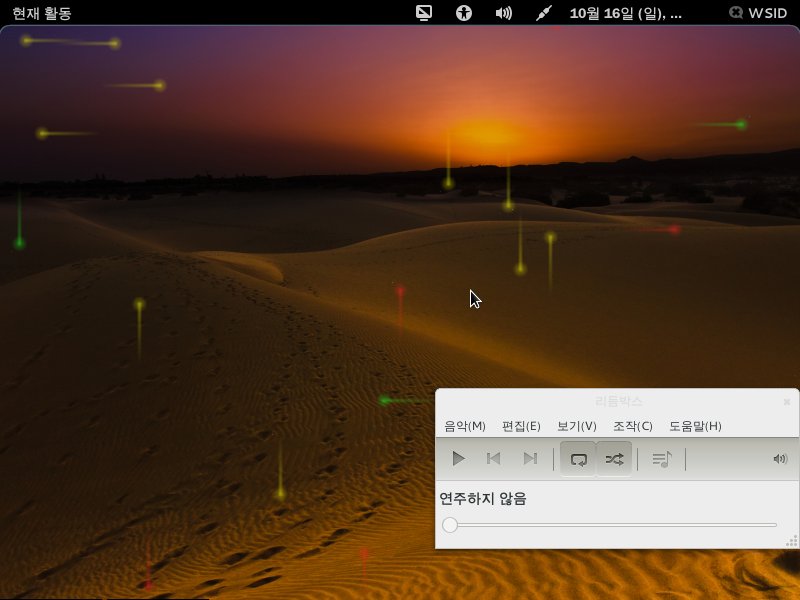The width and height of the screenshot is (800, 600).
Task: Open the 현재 활동 activities overview
Action: [x=41, y=13]
